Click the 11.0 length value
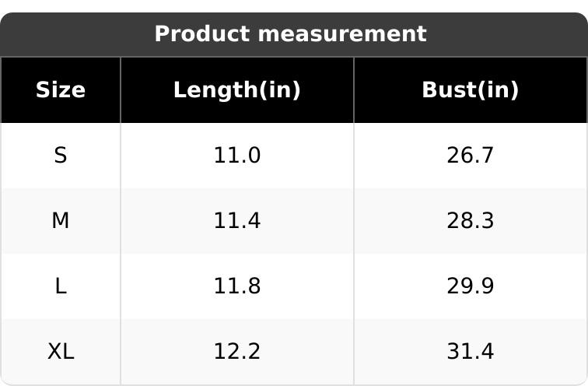The height and width of the screenshot is (386, 588). pos(236,156)
